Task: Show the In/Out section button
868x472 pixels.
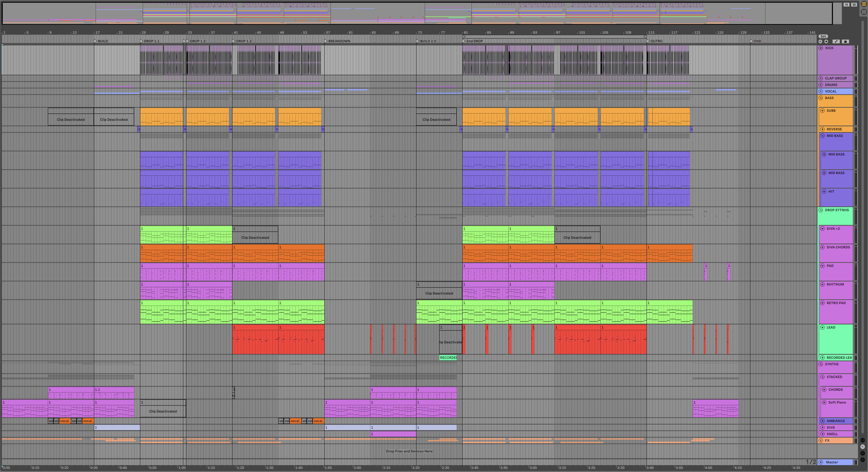Action: pyautogui.click(x=863, y=440)
